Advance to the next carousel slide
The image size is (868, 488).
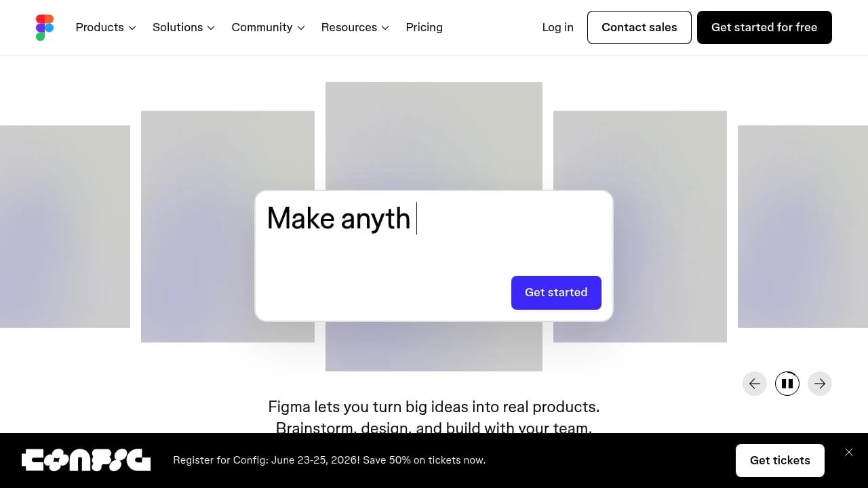click(x=819, y=384)
